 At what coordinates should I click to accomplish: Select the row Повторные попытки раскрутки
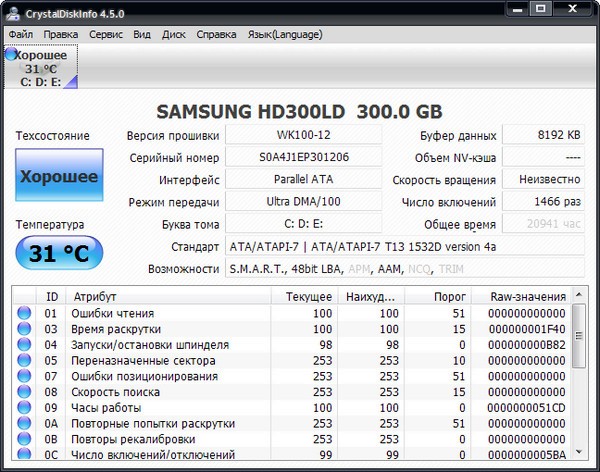coord(292,423)
